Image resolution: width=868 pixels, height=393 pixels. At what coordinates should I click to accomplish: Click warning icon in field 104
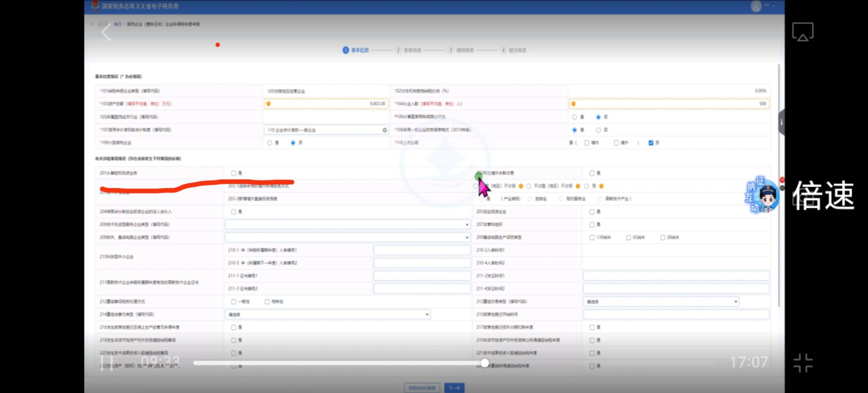tap(573, 104)
